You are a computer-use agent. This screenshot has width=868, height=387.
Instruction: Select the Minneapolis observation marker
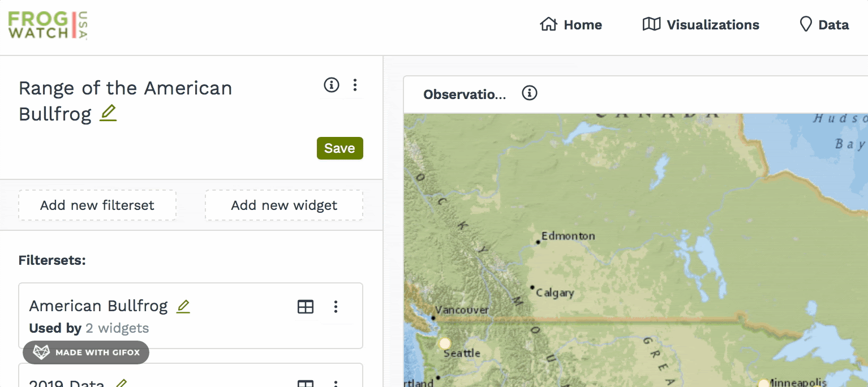click(x=764, y=384)
